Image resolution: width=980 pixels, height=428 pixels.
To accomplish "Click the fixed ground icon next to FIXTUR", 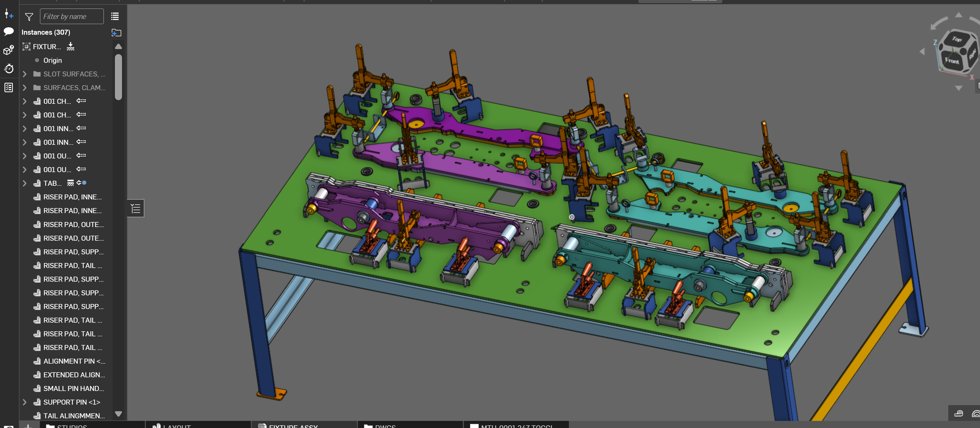I will pyautogui.click(x=70, y=47).
